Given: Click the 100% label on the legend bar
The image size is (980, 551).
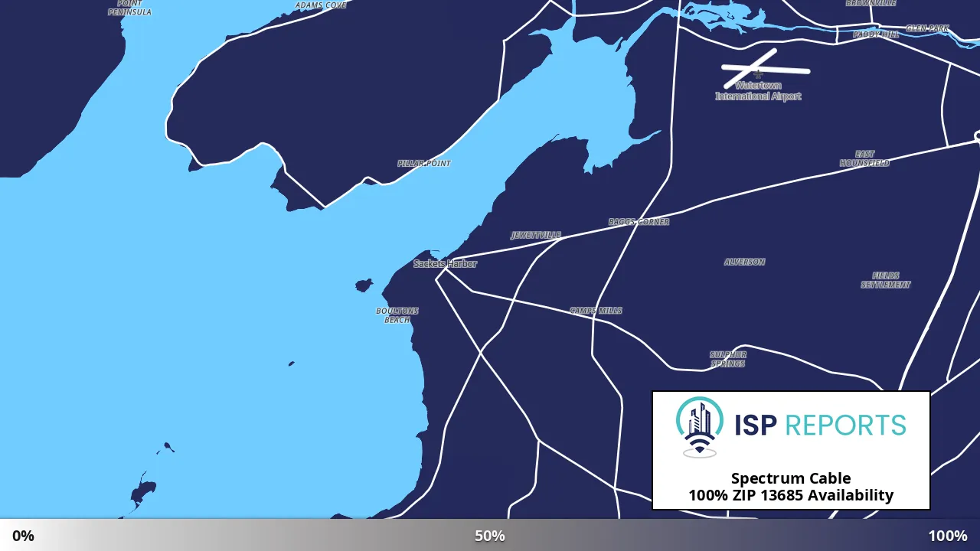Looking at the screenshot, I should pyautogui.click(x=948, y=536).
